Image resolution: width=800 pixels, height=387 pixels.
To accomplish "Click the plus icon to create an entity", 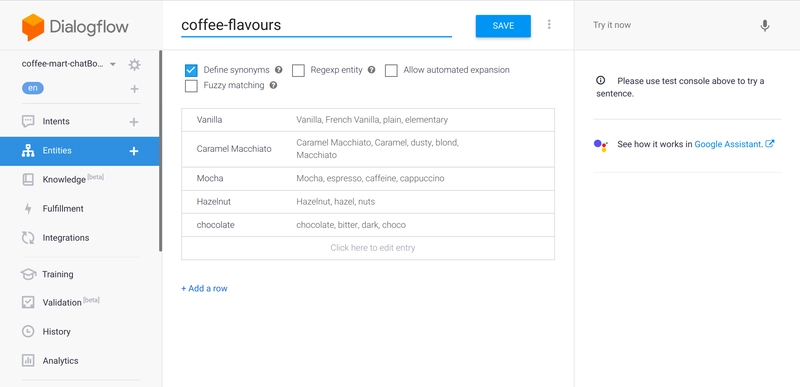I will pos(134,151).
